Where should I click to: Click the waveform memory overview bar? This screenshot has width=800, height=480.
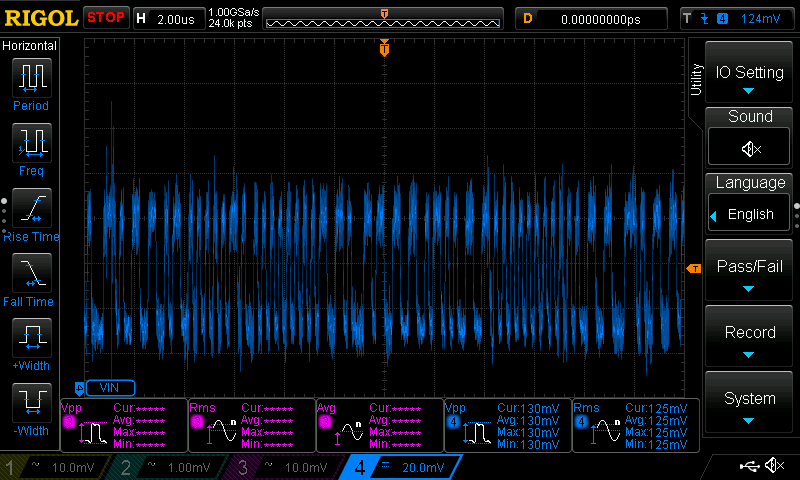pyautogui.click(x=383, y=19)
